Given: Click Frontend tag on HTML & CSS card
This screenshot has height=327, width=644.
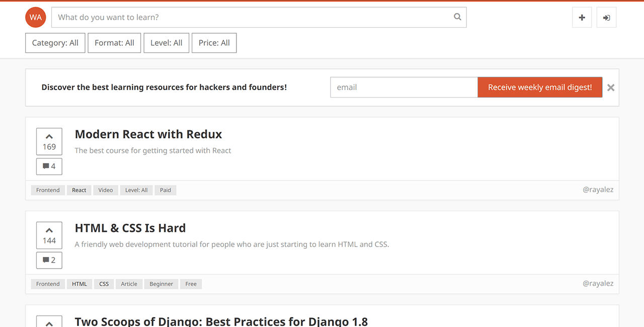Looking at the screenshot, I should pos(48,284).
